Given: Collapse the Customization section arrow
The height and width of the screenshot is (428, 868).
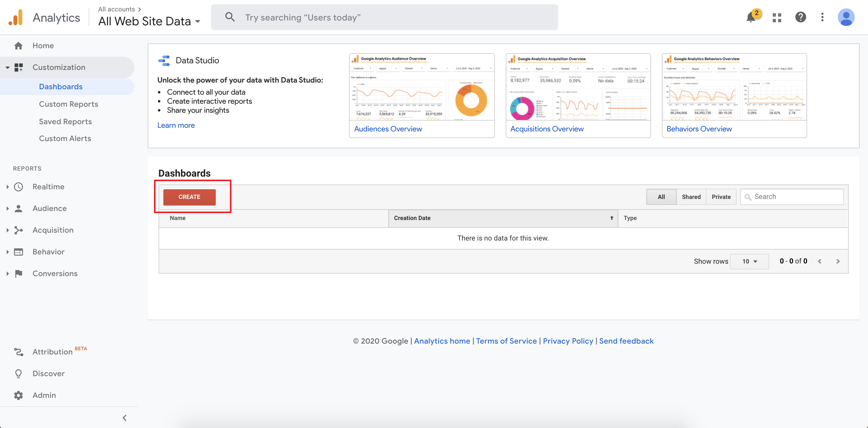Looking at the screenshot, I should tap(8, 68).
